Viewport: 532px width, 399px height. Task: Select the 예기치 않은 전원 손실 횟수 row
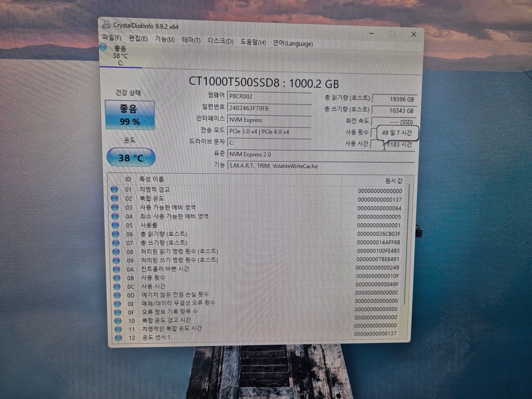click(x=256, y=294)
